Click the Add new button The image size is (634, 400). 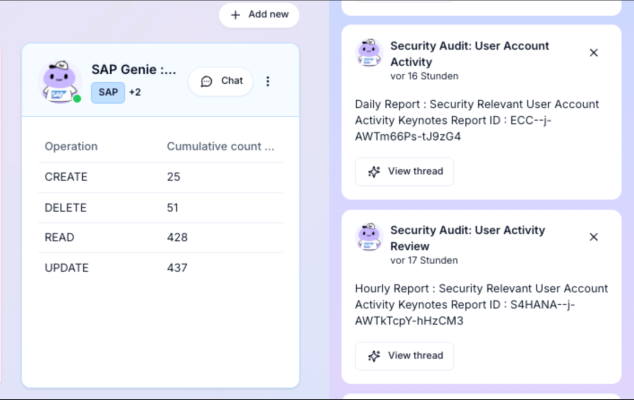(259, 15)
